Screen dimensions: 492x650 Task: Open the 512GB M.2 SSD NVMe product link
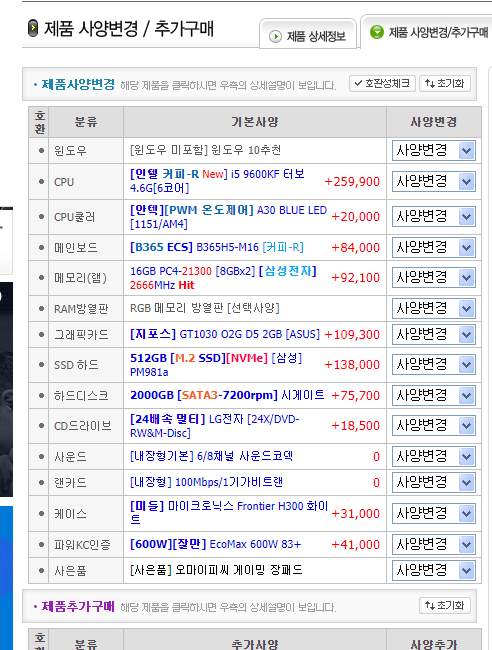(216, 364)
